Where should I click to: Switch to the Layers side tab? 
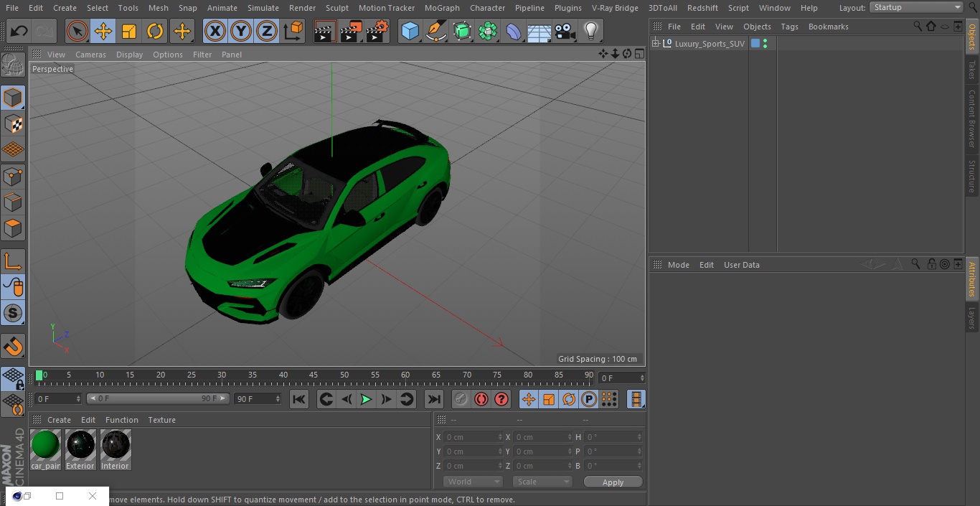972,317
